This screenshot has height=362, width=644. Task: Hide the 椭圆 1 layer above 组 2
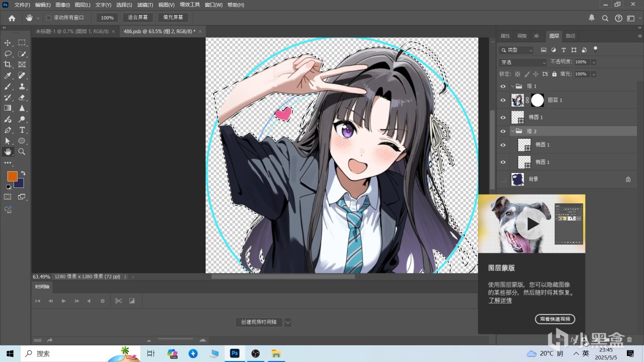click(503, 117)
